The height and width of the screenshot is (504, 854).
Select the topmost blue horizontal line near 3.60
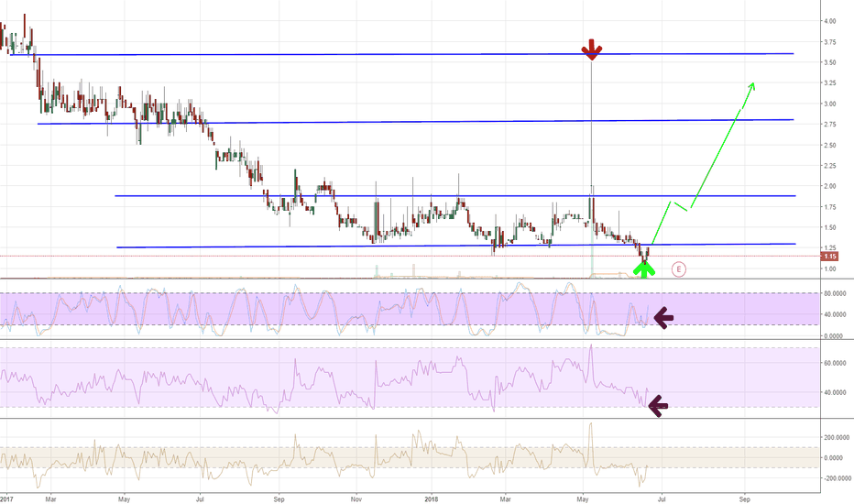tap(402, 54)
